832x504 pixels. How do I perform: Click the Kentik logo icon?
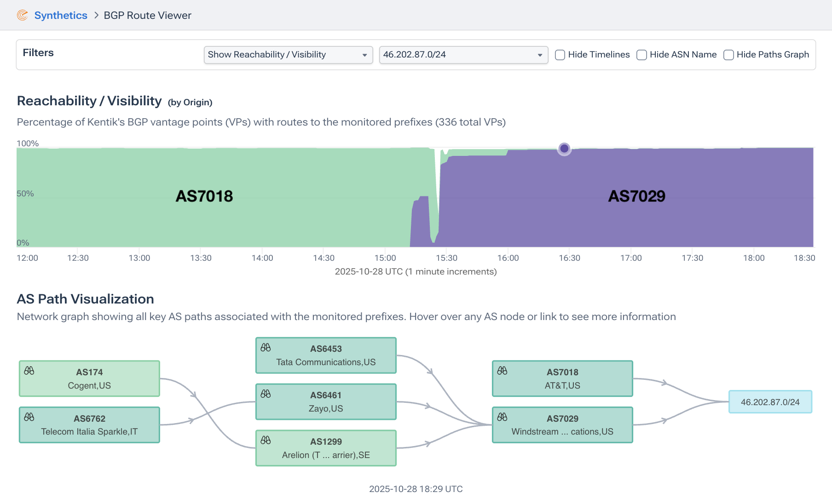(22, 15)
